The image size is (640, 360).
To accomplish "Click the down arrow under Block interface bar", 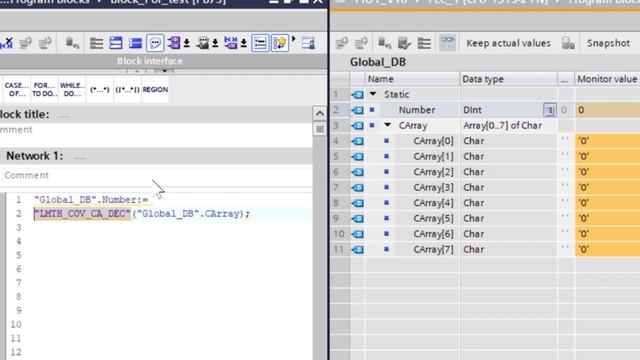I will 164,71.
